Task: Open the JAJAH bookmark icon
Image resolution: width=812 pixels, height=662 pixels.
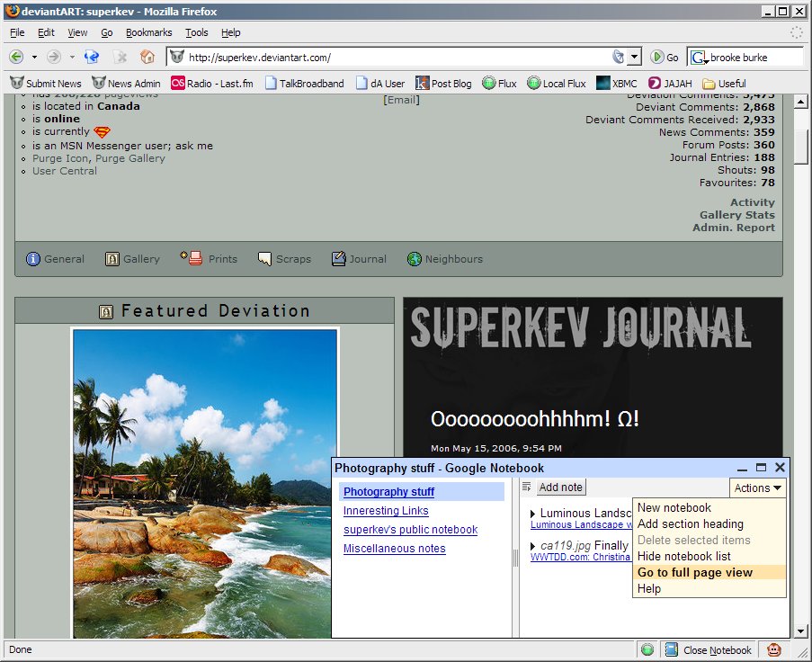Action: tap(655, 84)
